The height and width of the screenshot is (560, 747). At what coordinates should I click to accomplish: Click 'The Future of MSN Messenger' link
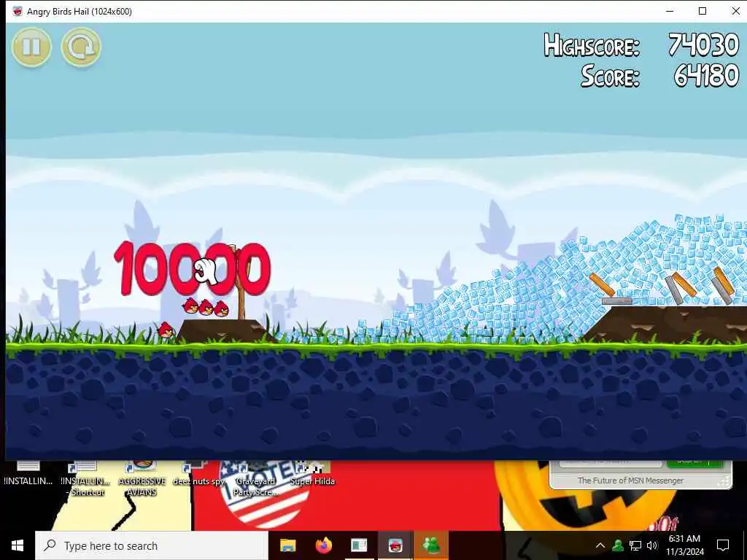630,481
